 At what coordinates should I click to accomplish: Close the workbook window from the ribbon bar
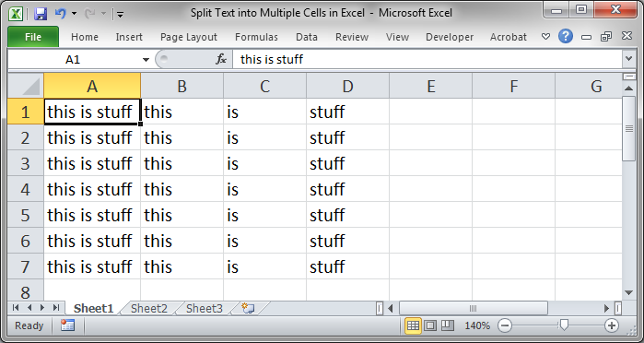coord(626,36)
